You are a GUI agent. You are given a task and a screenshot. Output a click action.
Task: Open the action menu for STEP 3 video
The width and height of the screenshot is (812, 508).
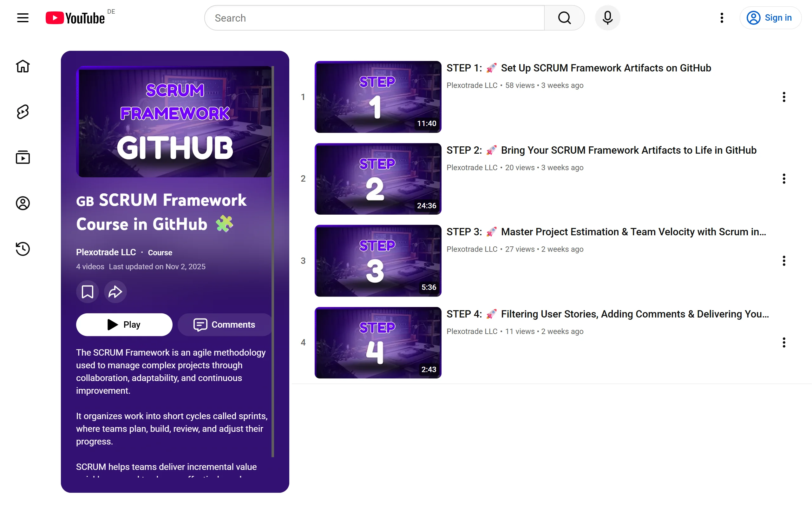(784, 261)
